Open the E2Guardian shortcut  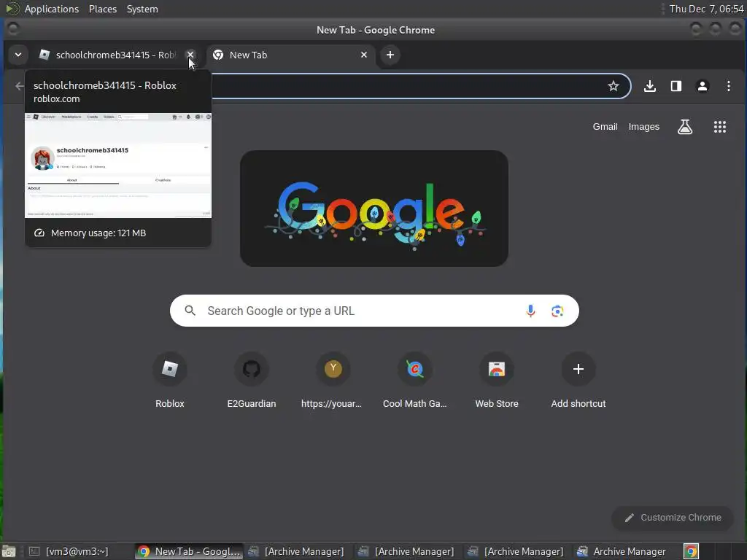pyautogui.click(x=252, y=381)
